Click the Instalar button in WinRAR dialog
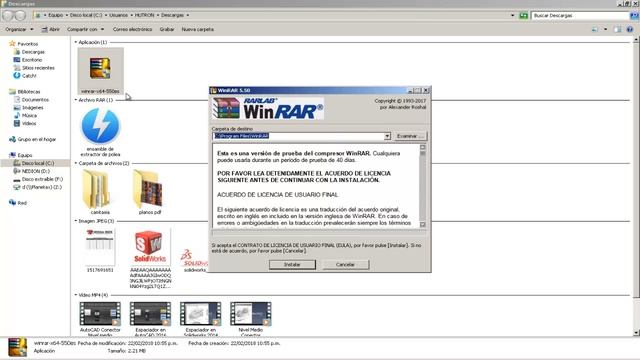Image resolution: width=640 pixels, height=360 pixels. (292, 264)
